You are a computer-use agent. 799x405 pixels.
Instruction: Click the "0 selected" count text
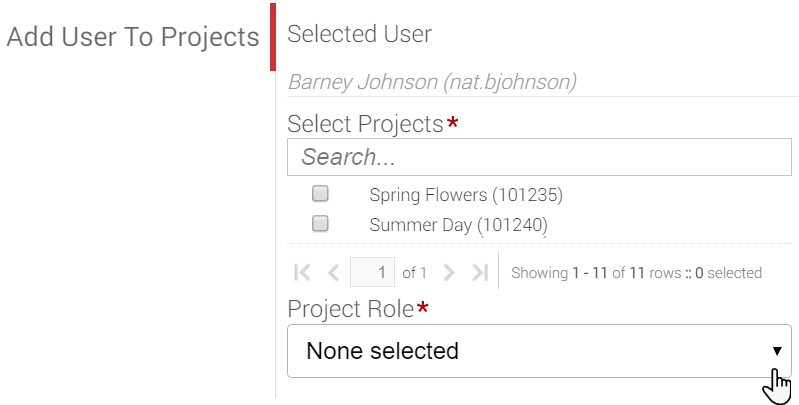pyautogui.click(x=728, y=273)
